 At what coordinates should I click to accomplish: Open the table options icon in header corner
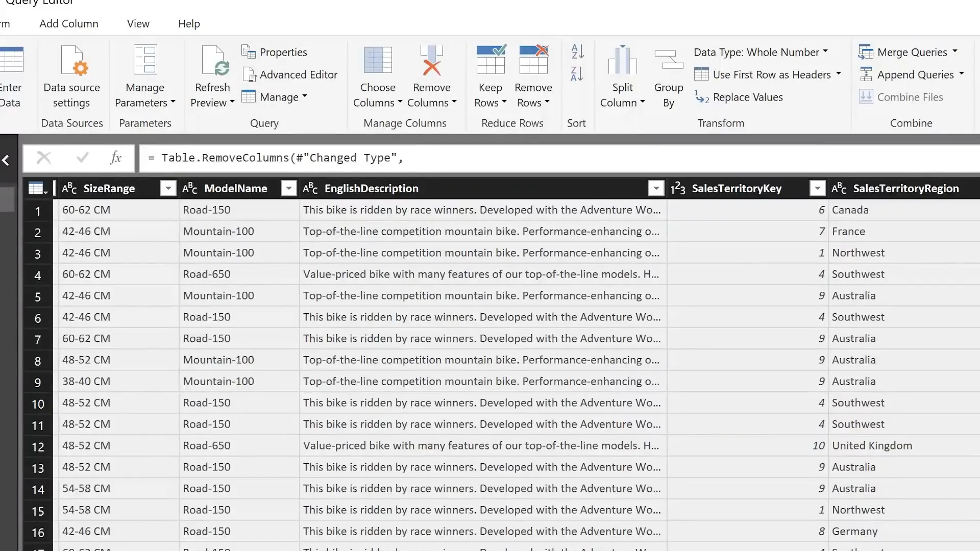click(x=38, y=188)
